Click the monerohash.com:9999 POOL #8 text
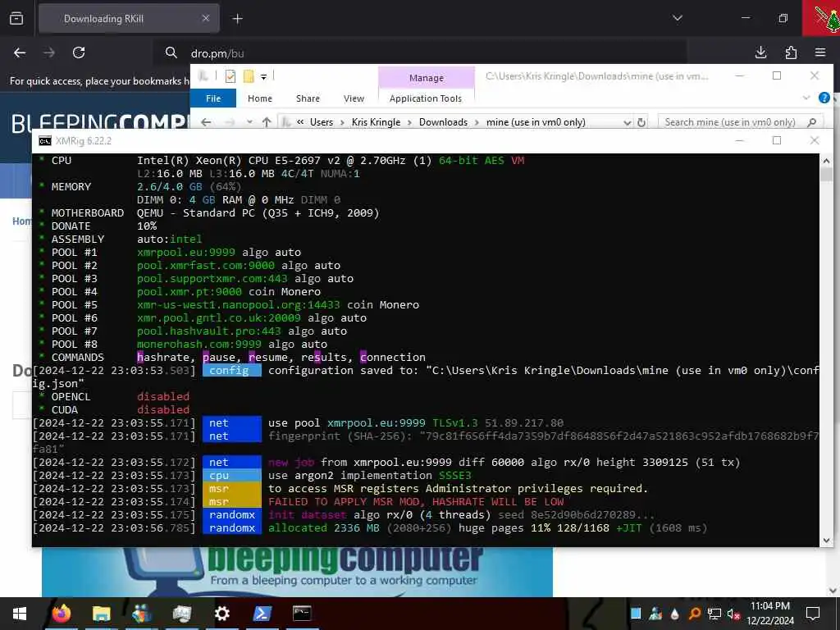The image size is (840, 630). coord(199,345)
